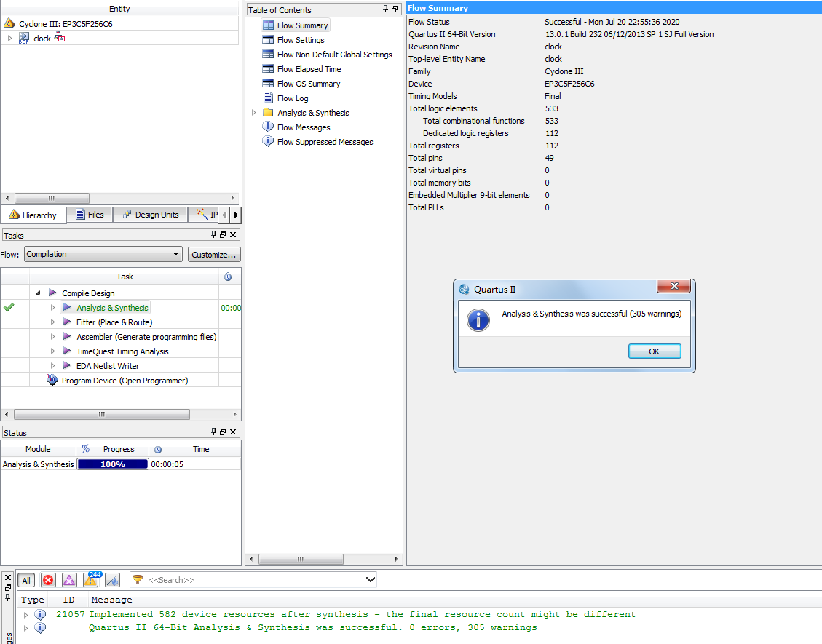Screen dimensions: 822x644
Task: Expand the clock entity in the hierarchy
Action: click(9, 39)
